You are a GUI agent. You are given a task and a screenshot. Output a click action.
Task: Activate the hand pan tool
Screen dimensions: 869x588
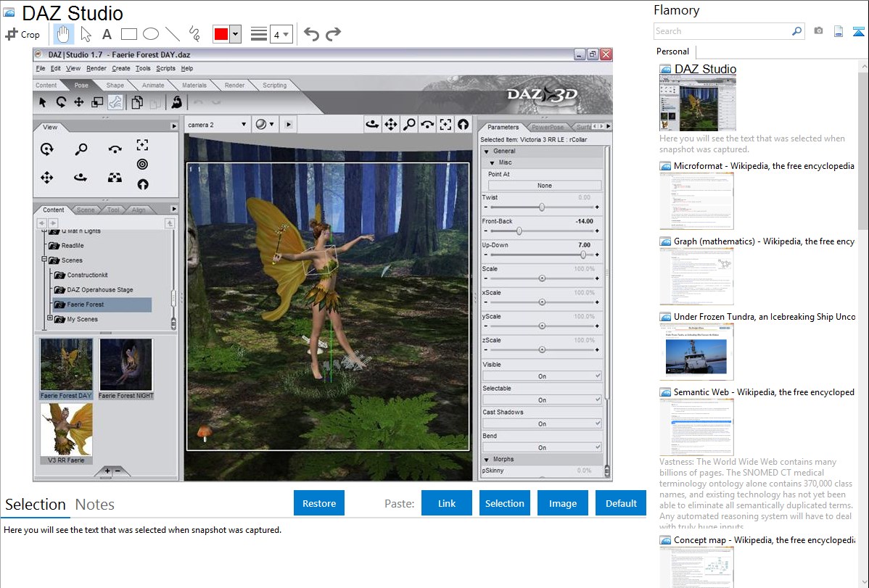[x=63, y=34]
